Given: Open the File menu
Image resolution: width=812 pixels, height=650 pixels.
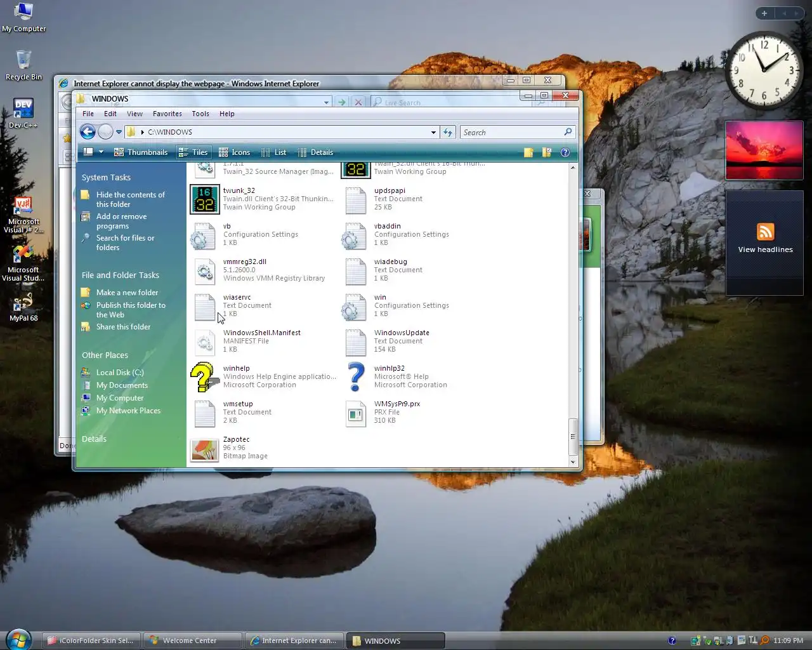Looking at the screenshot, I should tap(88, 114).
